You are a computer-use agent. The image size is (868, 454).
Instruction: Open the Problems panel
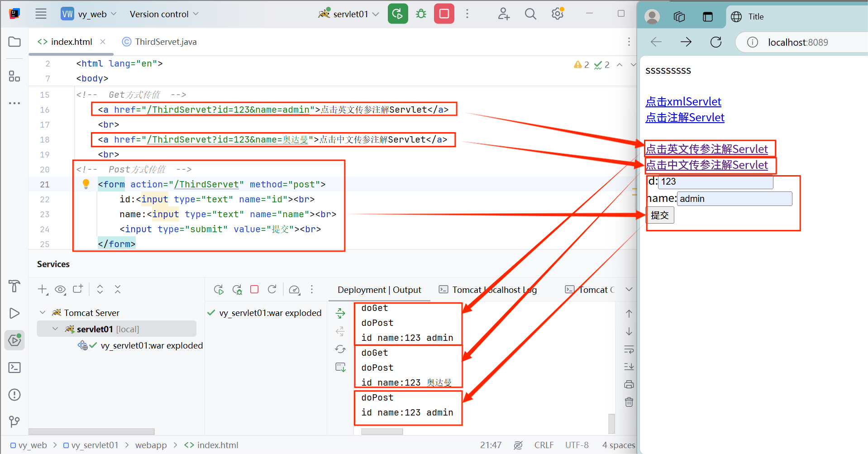(14, 395)
